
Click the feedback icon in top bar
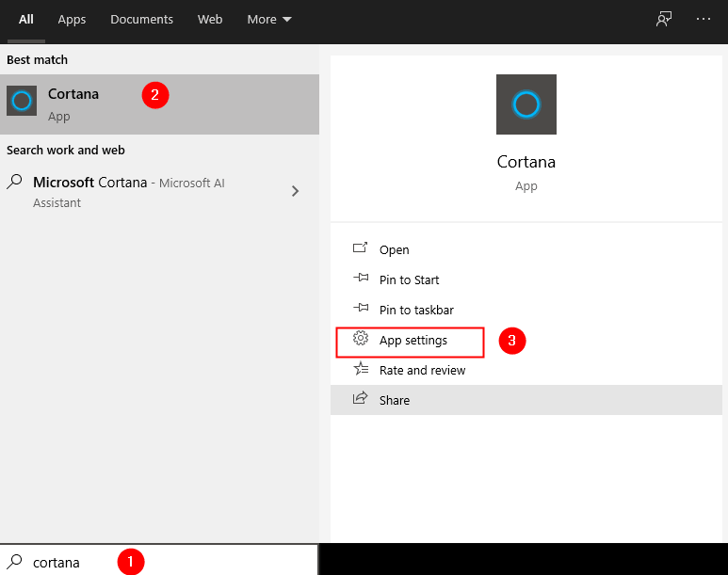pos(664,19)
